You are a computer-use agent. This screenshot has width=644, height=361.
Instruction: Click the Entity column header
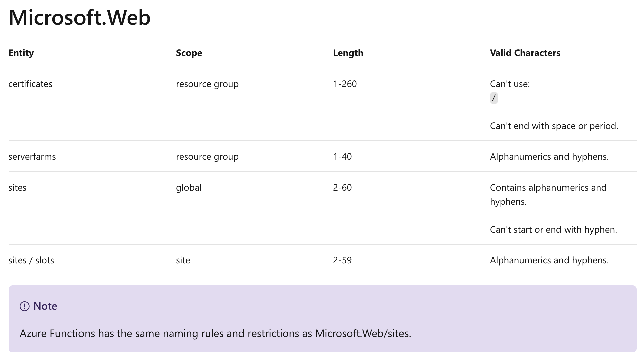tap(21, 53)
